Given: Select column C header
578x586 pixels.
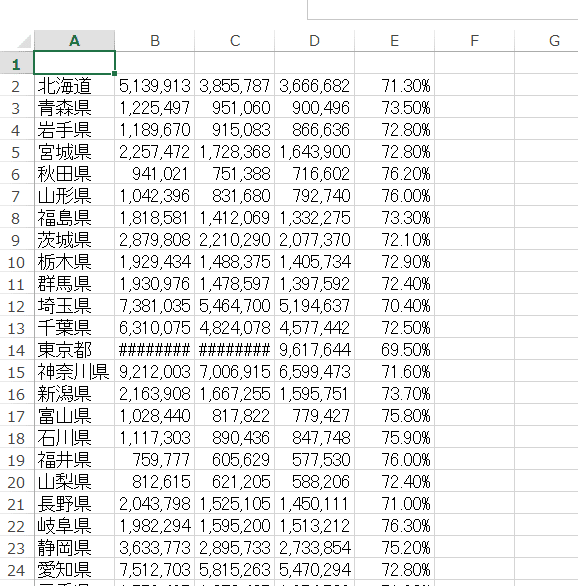Looking at the screenshot, I should [x=235, y=40].
